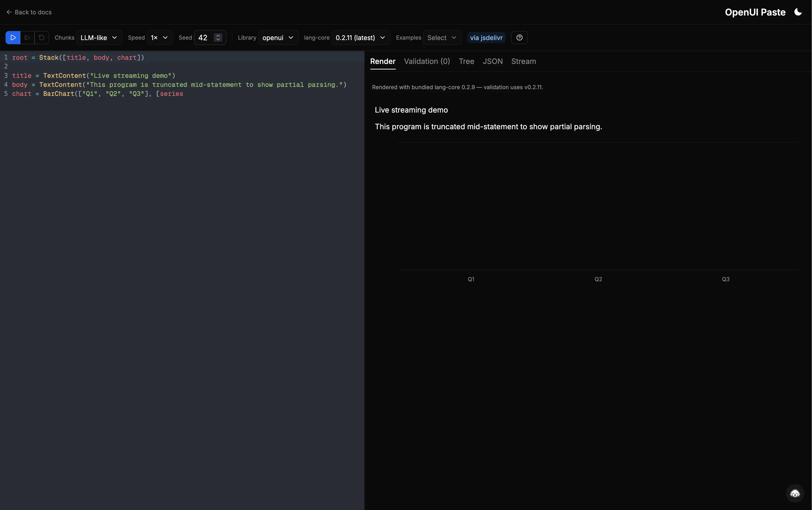
Task: Click rendered text 'Live streaming demo'
Action: [411, 110]
